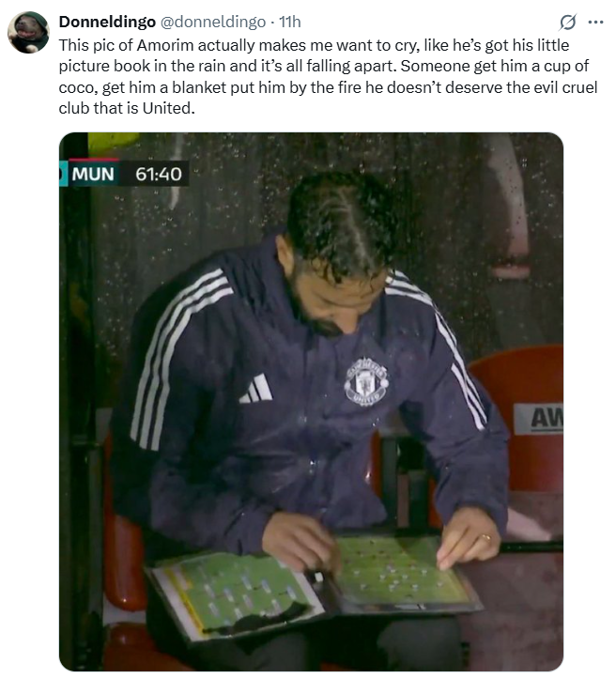
Task: Click the Manchester United crest on jacket
Action: pyautogui.click(x=366, y=381)
